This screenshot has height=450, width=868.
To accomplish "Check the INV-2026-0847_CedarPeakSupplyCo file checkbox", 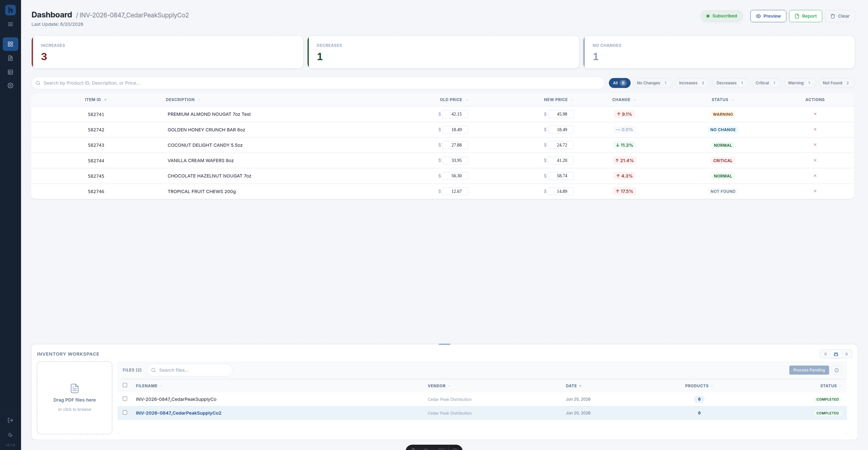I will pyautogui.click(x=125, y=399).
